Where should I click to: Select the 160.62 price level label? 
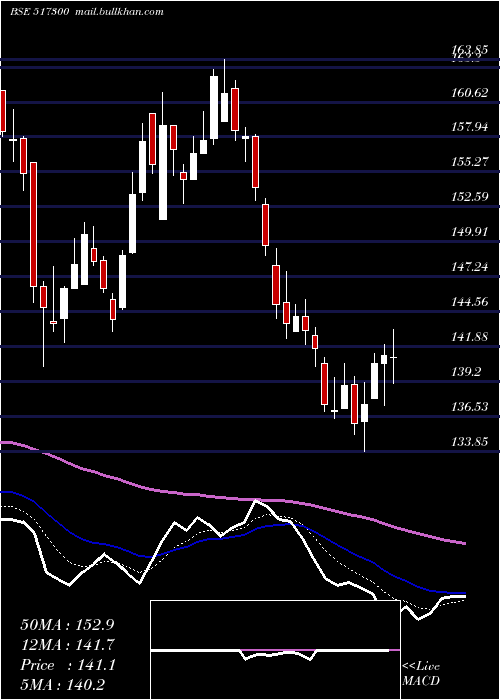[470, 92]
